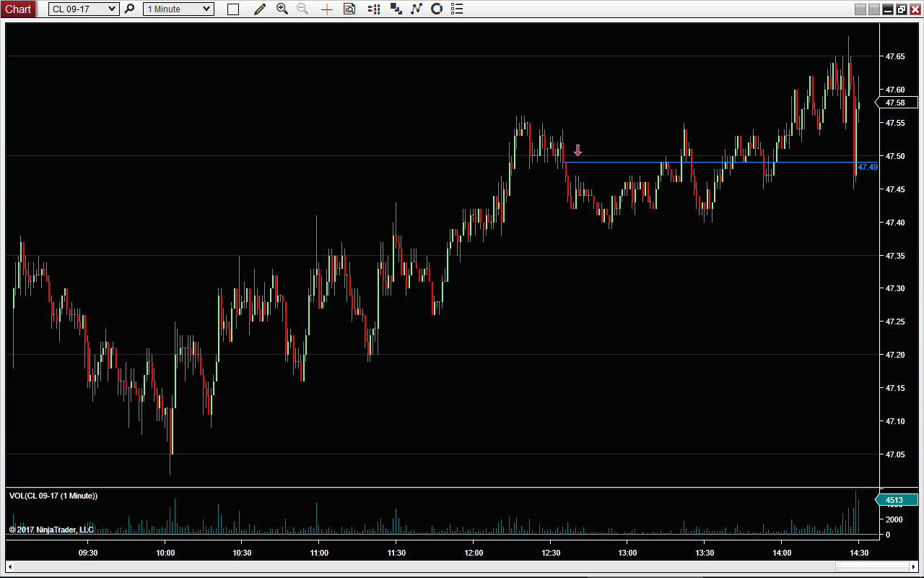Click the teal volume marker 4513
This screenshot has width=924, height=578.
897,500
